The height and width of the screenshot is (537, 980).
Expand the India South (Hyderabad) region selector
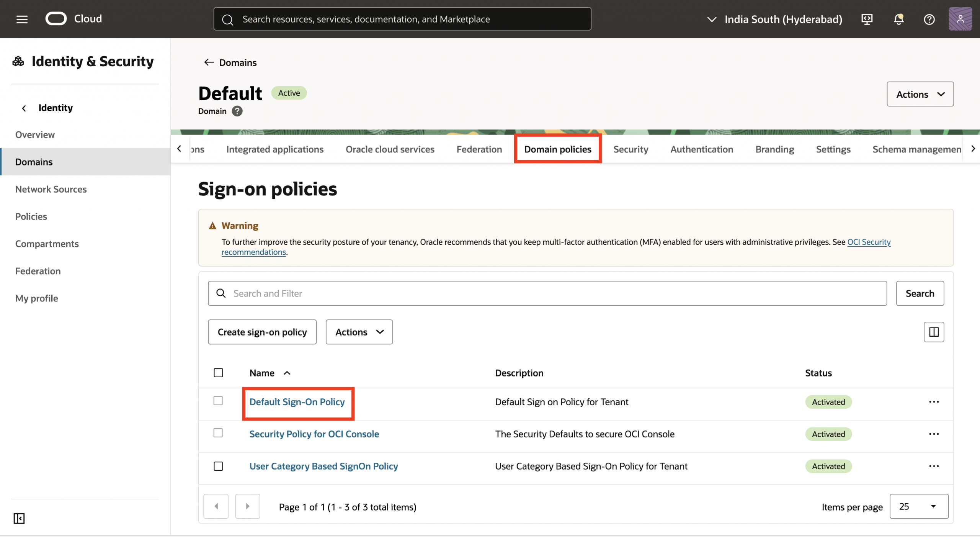click(775, 19)
